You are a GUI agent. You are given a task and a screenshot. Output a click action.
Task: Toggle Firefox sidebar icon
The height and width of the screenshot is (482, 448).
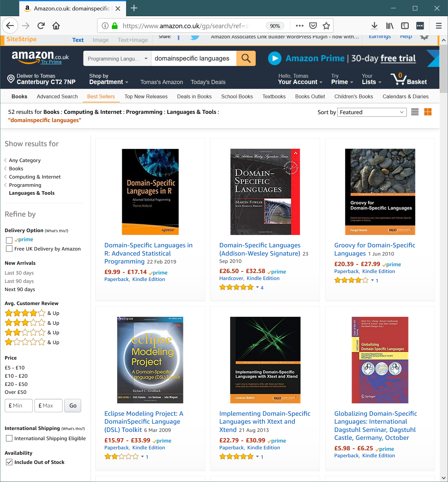405,26
